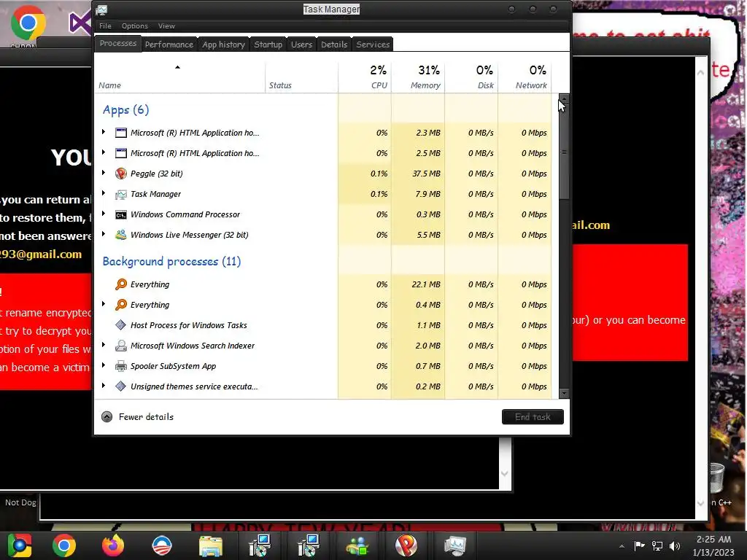Switch to the Services tab

pos(373,44)
